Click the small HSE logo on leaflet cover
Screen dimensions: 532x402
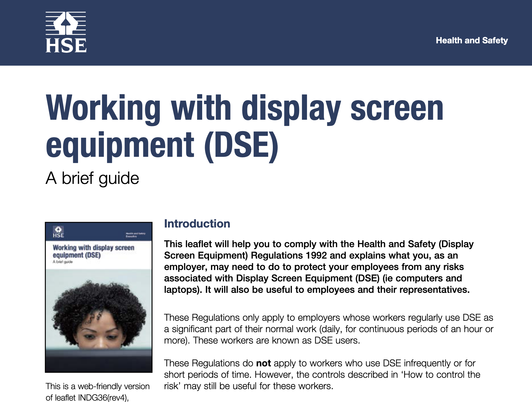coord(58,232)
